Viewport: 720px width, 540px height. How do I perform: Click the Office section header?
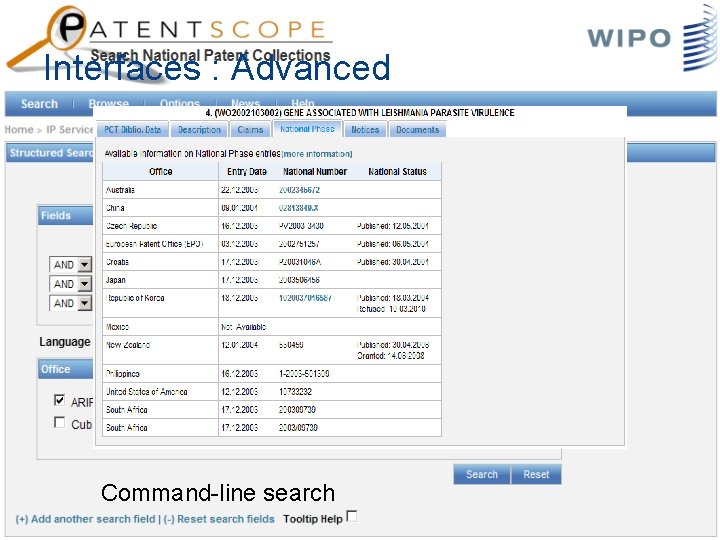[66, 369]
